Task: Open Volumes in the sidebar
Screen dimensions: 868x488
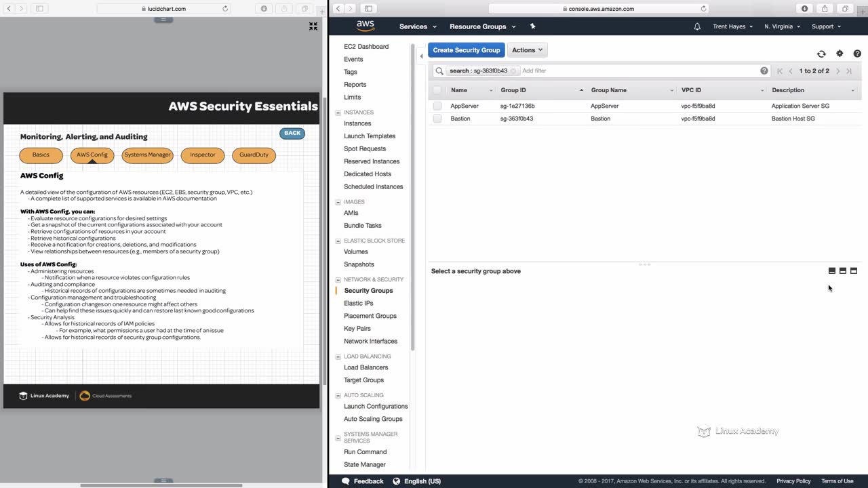Action: [x=356, y=252]
